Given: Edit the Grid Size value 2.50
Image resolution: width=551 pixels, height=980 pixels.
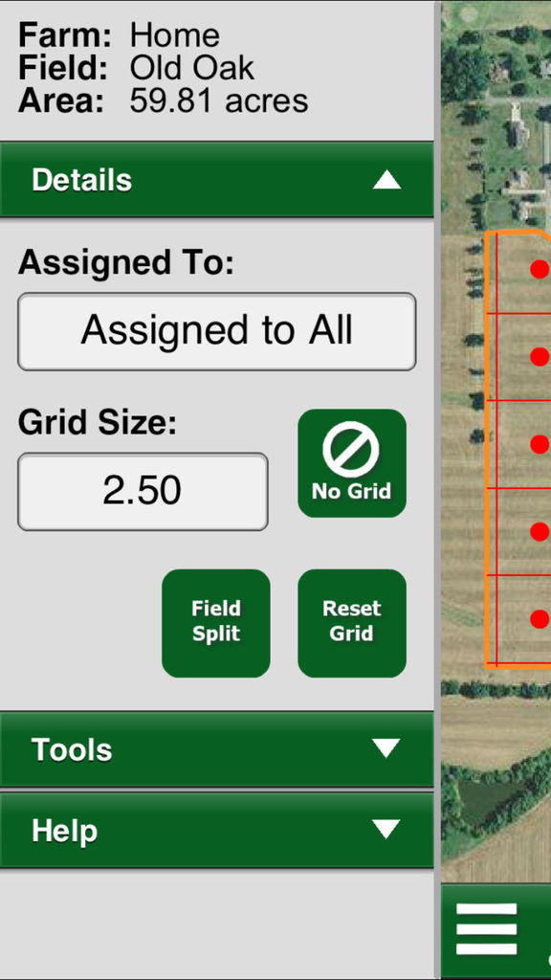Looking at the screenshot, I should (x=143, y=491).
